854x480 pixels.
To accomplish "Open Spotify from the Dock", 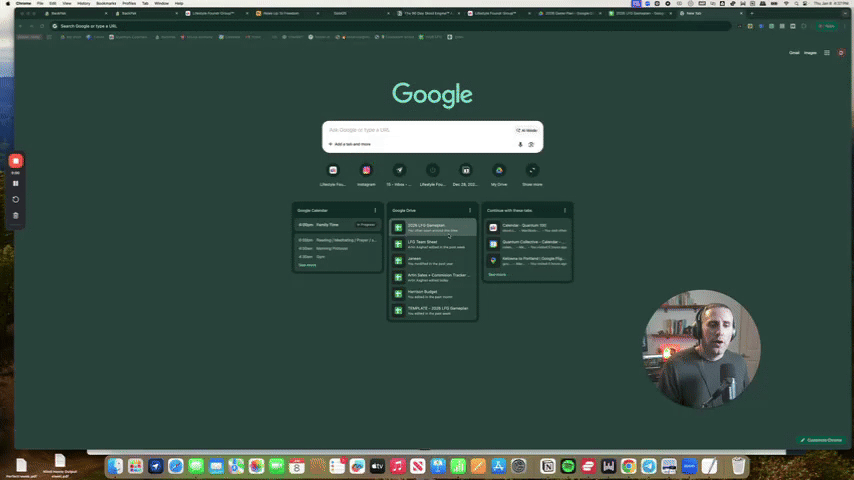I will pos(568,466).
